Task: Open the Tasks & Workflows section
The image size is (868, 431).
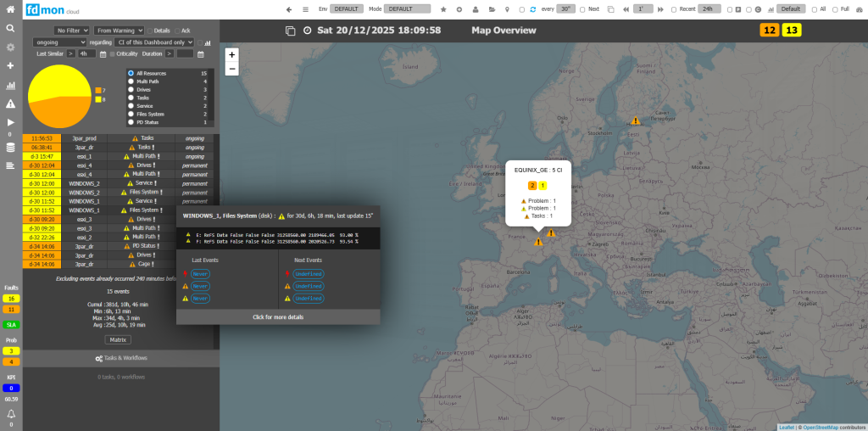Action: (x=121, y=358)
